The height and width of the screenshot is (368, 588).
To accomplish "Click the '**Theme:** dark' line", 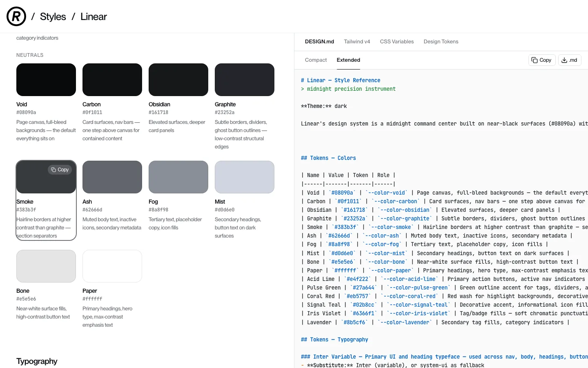I will [324, 106].
